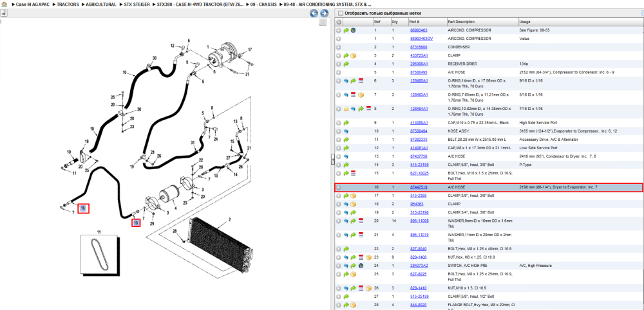Viewport: 644px width, 310px height.
Task: Toggle the selection circle for the 87580495 A/C HOSE row
Action: point(339,72)
